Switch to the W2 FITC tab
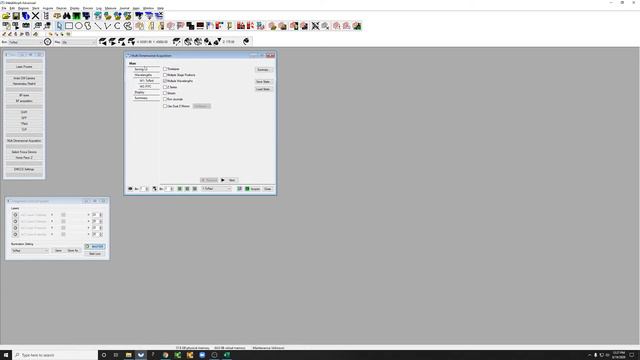The height and width of the screenshot is (360, 640). (x=146, y=87)
